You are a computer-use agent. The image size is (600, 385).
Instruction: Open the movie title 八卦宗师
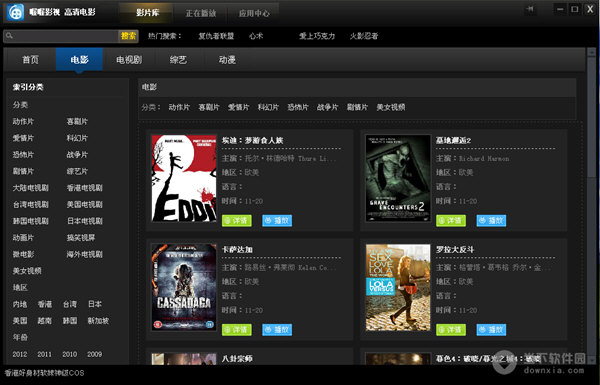point(237,359)
